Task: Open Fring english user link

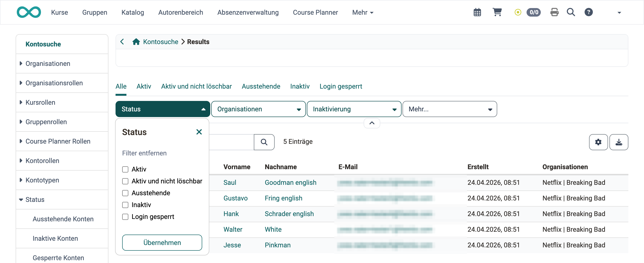Action: [283, 198]
